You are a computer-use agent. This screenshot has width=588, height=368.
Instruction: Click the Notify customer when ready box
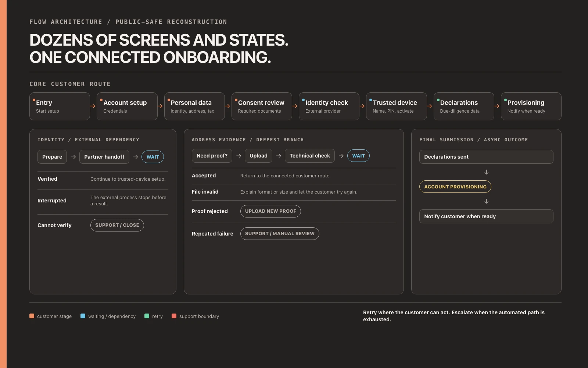click(x=486, y=216)
